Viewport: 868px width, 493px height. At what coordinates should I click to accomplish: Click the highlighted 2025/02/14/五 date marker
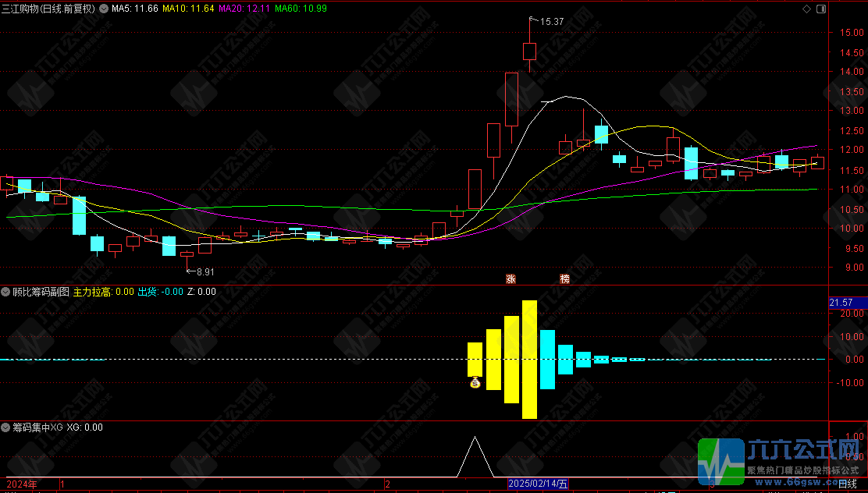click(x=538, y=484)
